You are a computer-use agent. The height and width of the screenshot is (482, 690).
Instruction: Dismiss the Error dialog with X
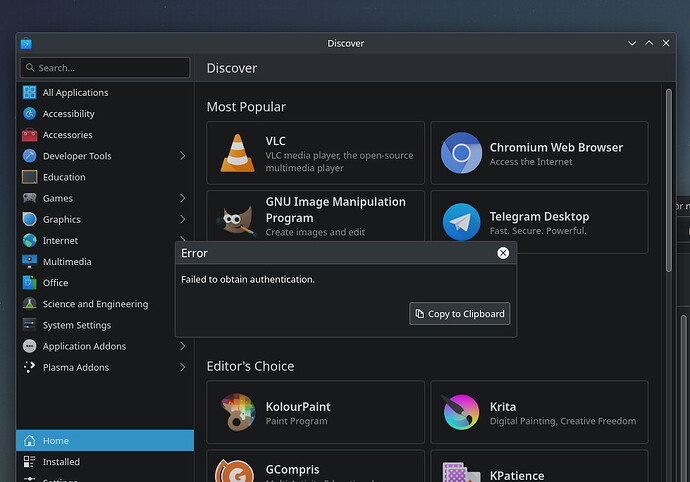(503, 253)
